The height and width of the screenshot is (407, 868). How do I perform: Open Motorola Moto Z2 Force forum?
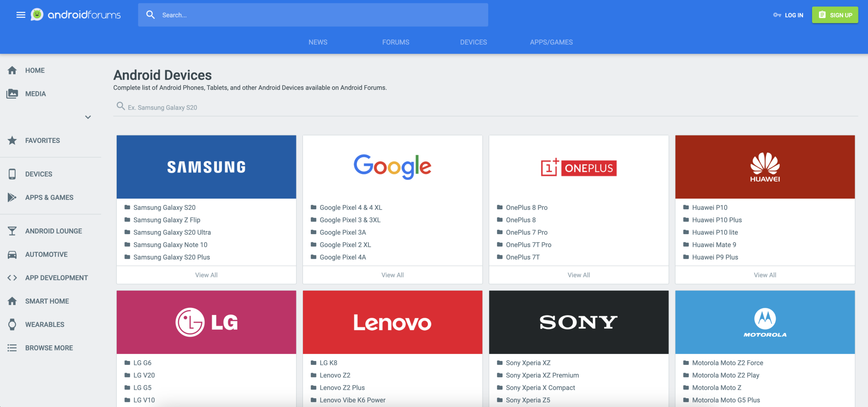(x=727, y=363)
